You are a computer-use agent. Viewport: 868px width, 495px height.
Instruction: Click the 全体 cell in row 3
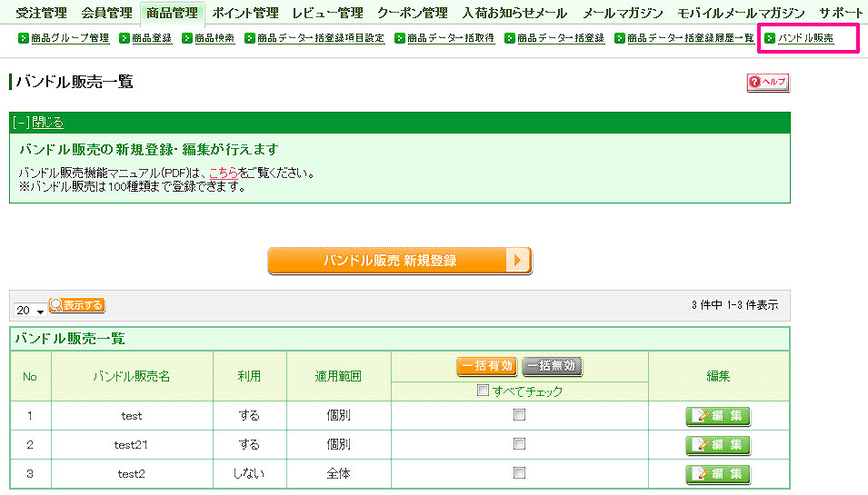pyautogui.click(x=338, y=474)
